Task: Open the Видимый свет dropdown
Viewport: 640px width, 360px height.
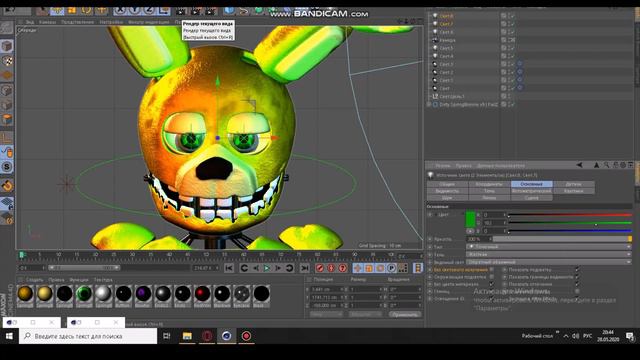Action: (x=549, y=262)
